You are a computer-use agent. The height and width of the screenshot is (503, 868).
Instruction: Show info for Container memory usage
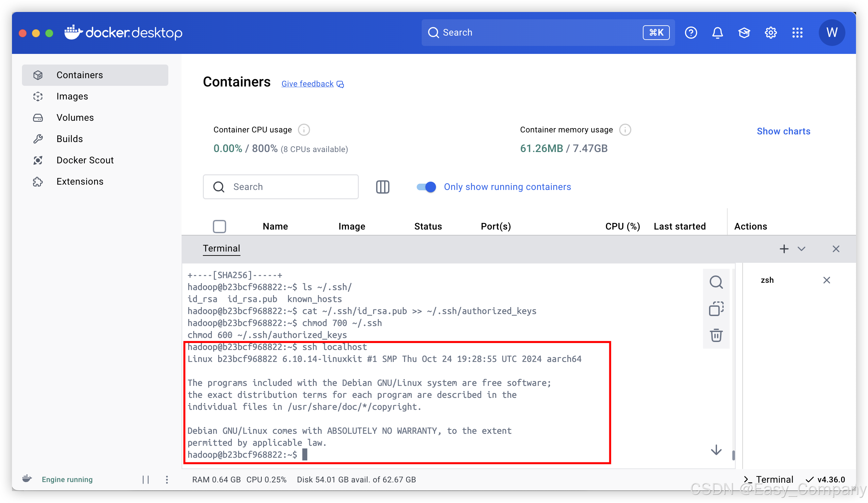tap(625, 130)
